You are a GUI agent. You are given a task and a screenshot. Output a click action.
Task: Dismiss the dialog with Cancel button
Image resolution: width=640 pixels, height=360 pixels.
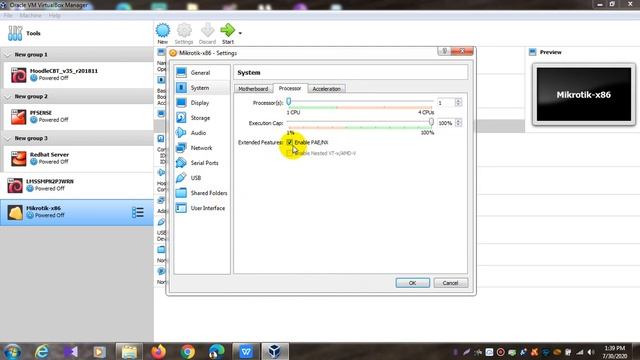coord(450,283)
